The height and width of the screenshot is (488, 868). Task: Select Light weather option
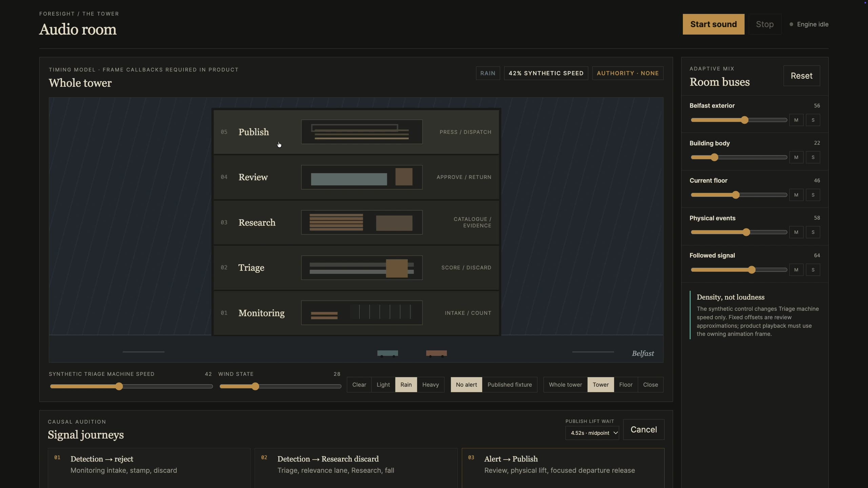tap(383, 385)
